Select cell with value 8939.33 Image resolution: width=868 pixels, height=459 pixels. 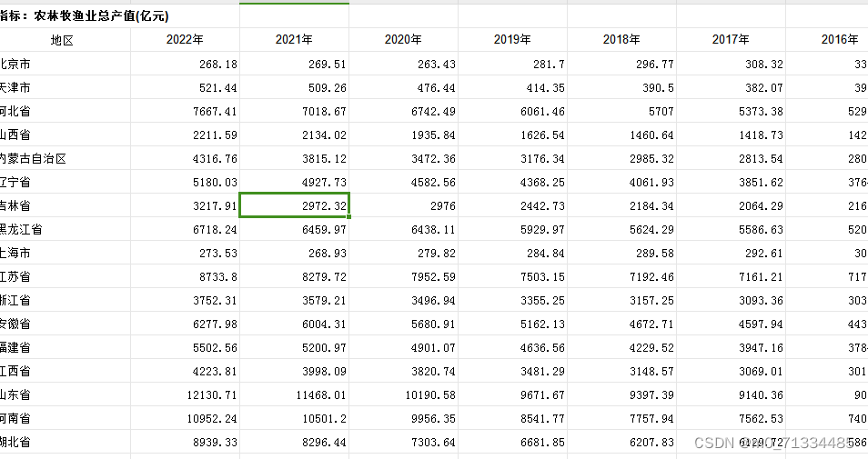[185, 443]
